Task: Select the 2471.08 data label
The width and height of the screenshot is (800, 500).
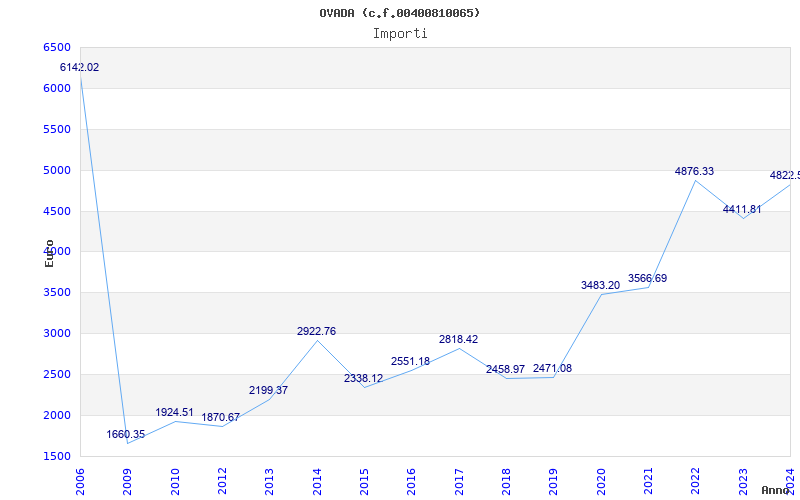Action: (552, 368)
